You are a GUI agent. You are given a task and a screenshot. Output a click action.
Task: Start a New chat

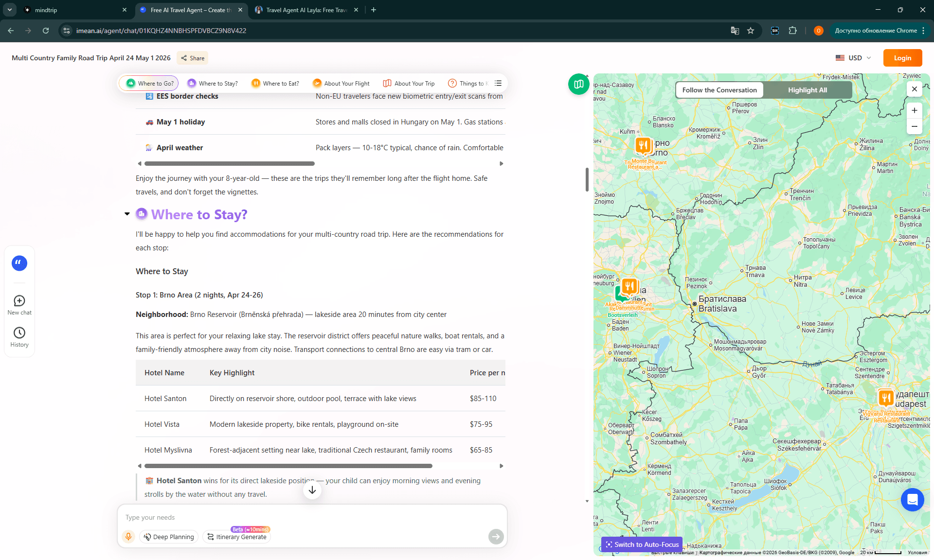(19, 305)
